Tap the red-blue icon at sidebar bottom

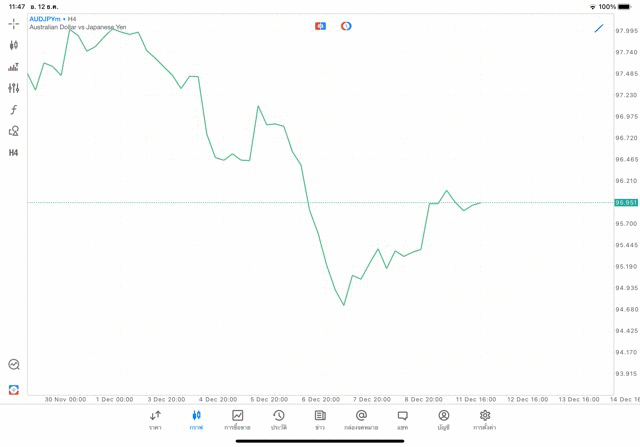point(13,389)
